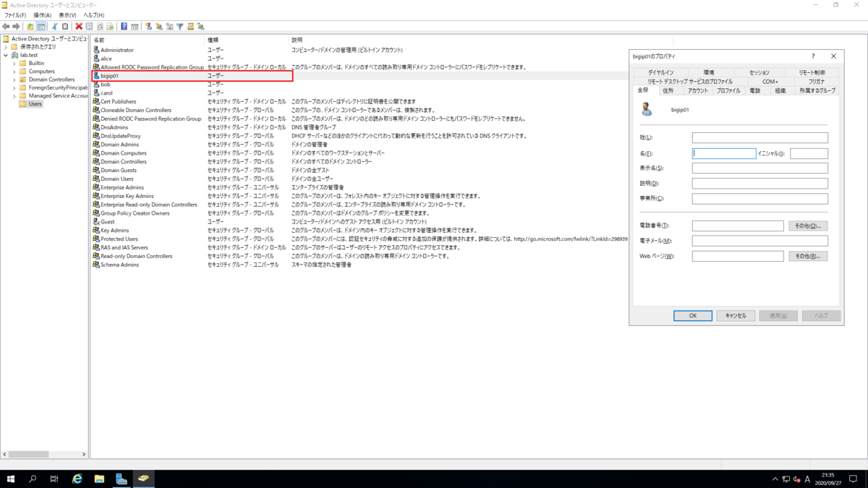Click inside the 名(F) name input field
The height and width of the screenshot is (488, 868).
[x=725, y=153]
